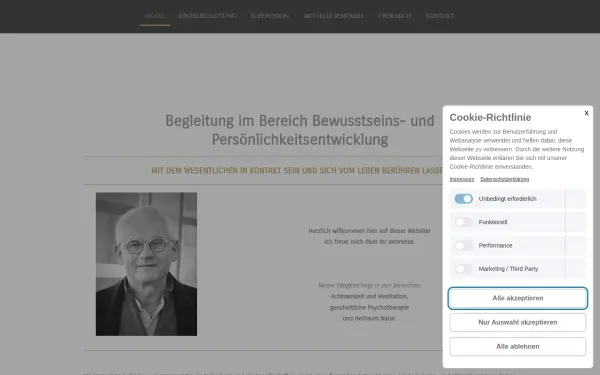Open the Impressum link
The height and width of the screenshot is (375, 600).
click(x=461, y=179)
